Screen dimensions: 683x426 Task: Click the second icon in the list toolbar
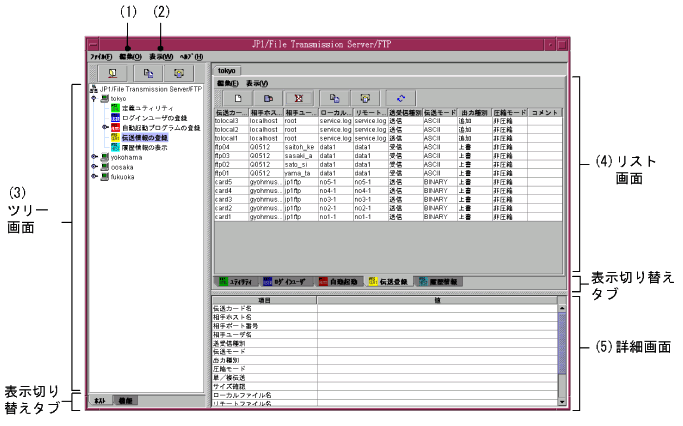(269, 99)
